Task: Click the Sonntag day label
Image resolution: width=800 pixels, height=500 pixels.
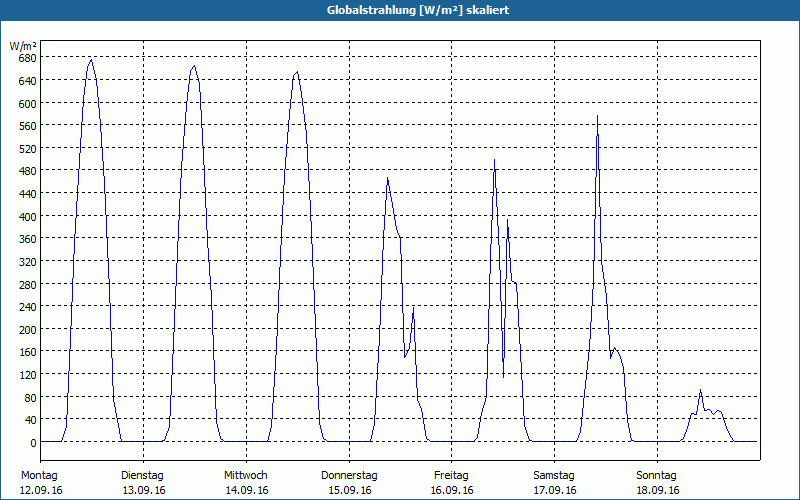Action: (x=657, y=475)
